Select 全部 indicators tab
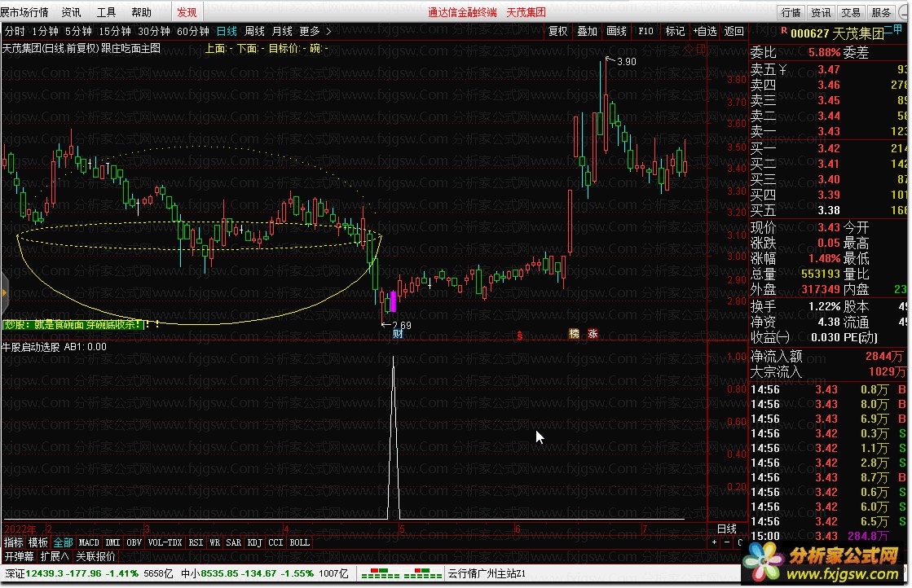The width and height of the screenshot is (912, 588). pyautogui.click(x=63, y=542)
